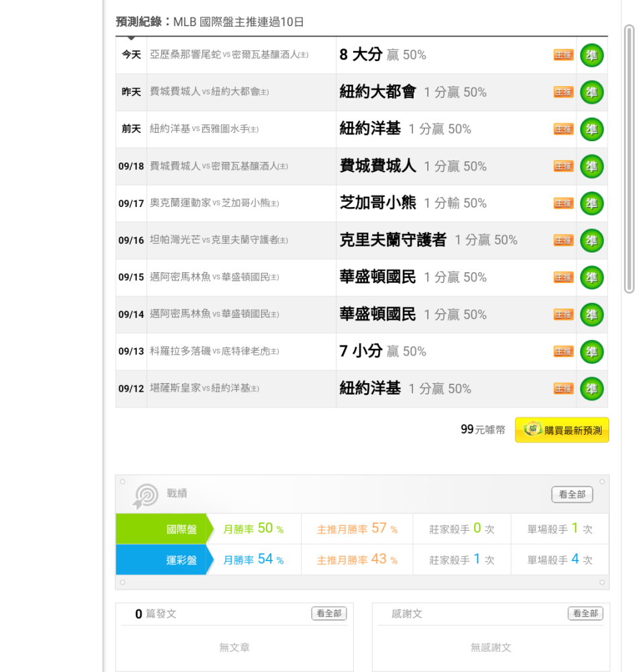Open 看全部 next to 感謝文
The width and height of the screenshot is (640, 672).
[x=586, y=614]
